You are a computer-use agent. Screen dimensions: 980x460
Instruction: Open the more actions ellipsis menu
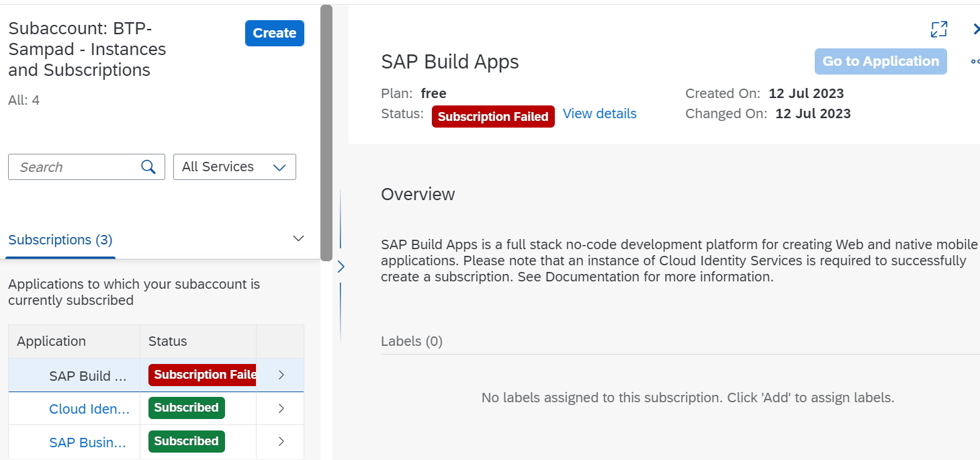pos(975,62)
